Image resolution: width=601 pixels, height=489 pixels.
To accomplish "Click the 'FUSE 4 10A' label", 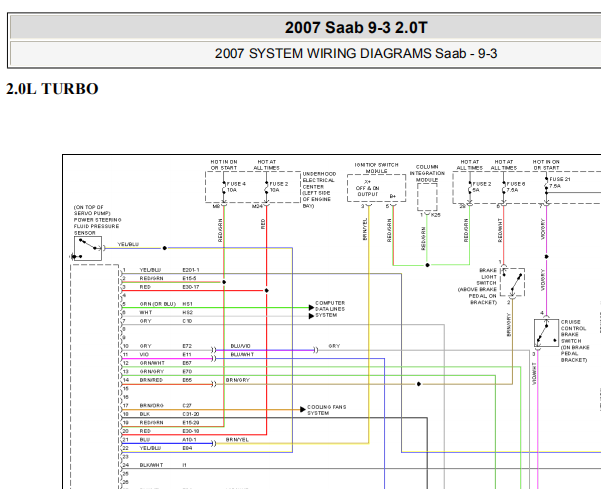I will [236, 187].
